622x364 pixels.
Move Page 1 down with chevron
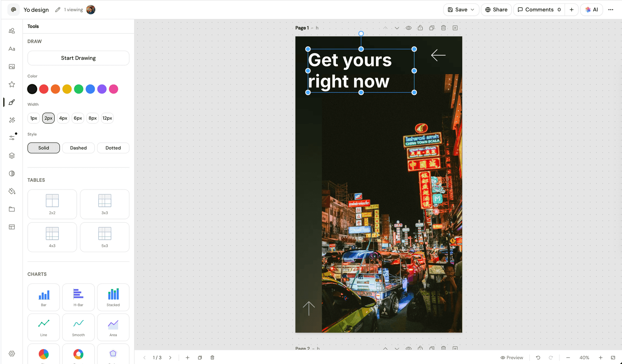click(397, 28)
